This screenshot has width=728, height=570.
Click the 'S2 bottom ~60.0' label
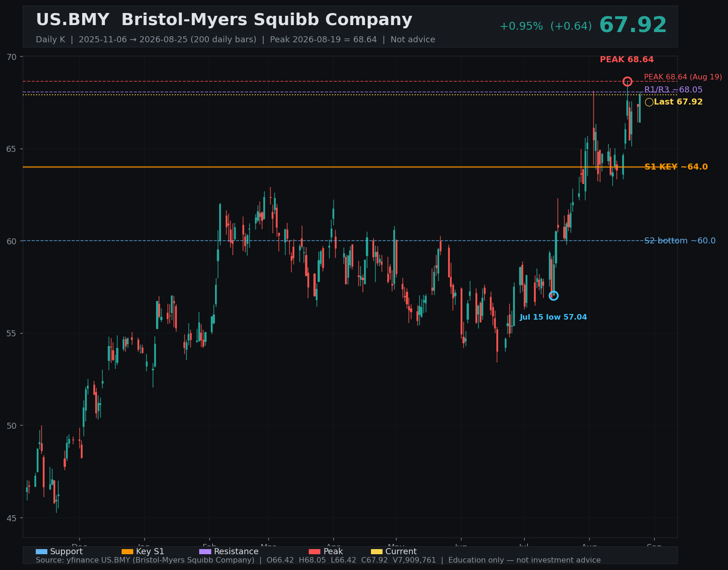(680, 241)
